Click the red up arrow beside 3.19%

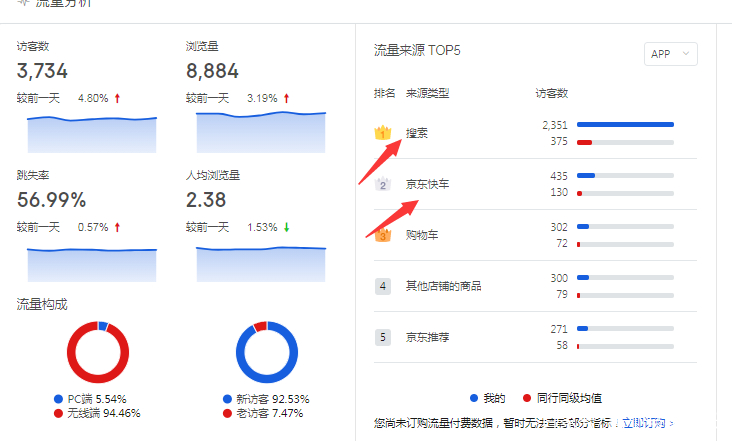[x=286, y=98]
